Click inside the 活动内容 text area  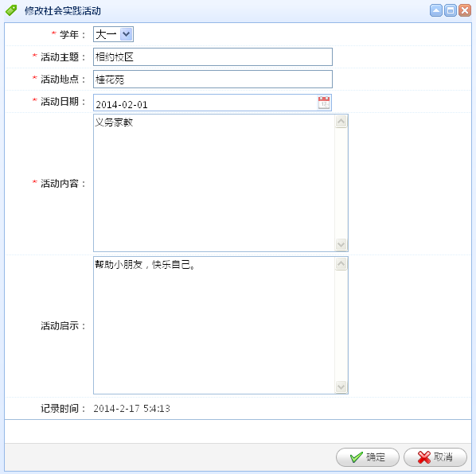[214, 183]
